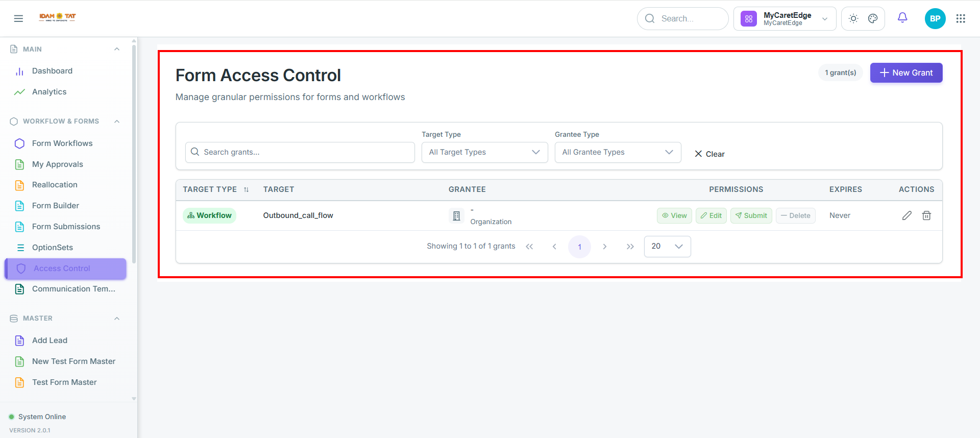Click the Showing 1 to 1 of 1 grants text
Viewport: 980px width, 438px height.
pos(471,246)
